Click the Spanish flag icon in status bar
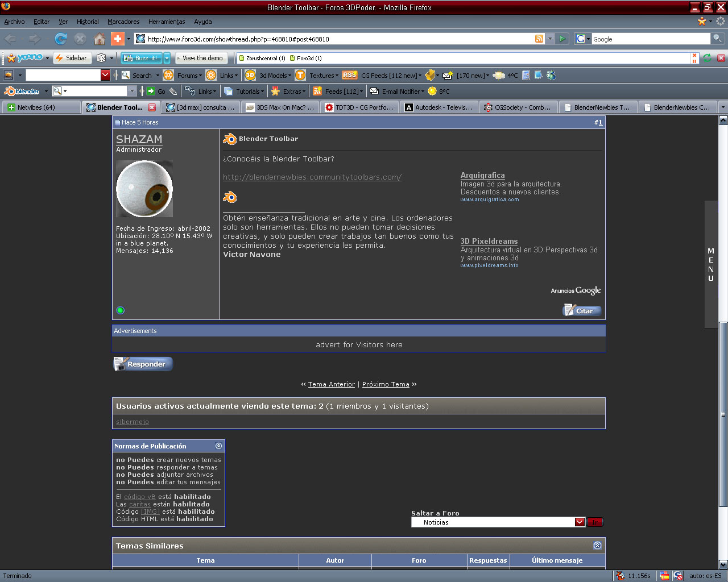728x582 pixels. (664, 576)
